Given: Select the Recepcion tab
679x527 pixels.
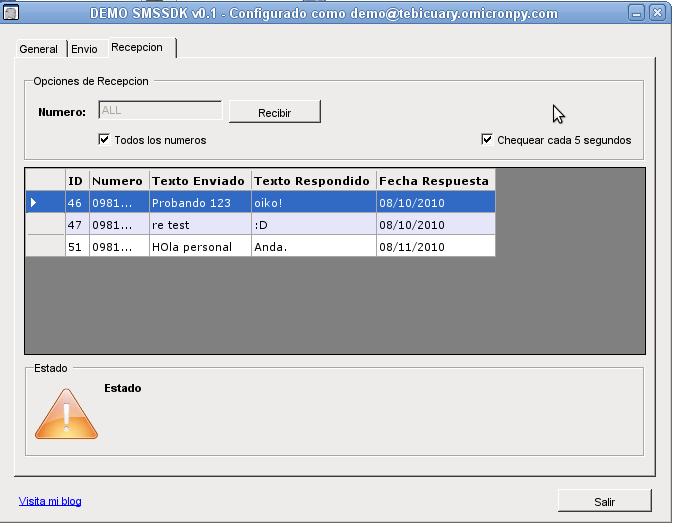Looking at the screenshot, I should (137, 47).
